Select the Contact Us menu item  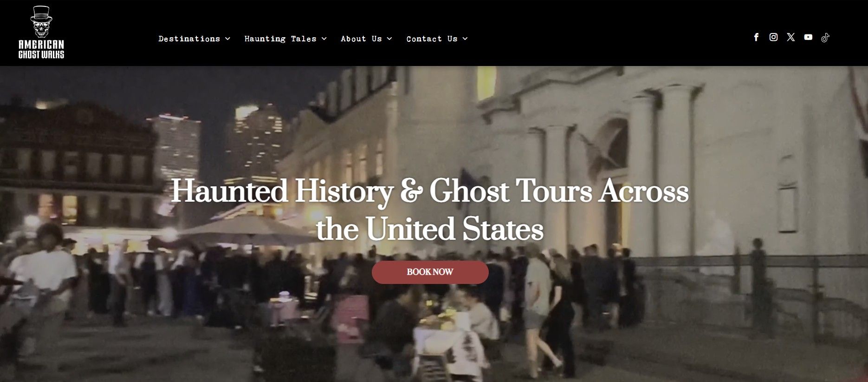pos(432,39)
